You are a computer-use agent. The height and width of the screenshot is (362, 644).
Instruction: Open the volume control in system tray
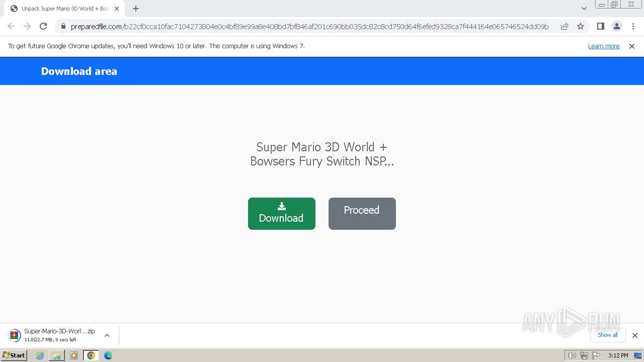click(x=572, y=355)
